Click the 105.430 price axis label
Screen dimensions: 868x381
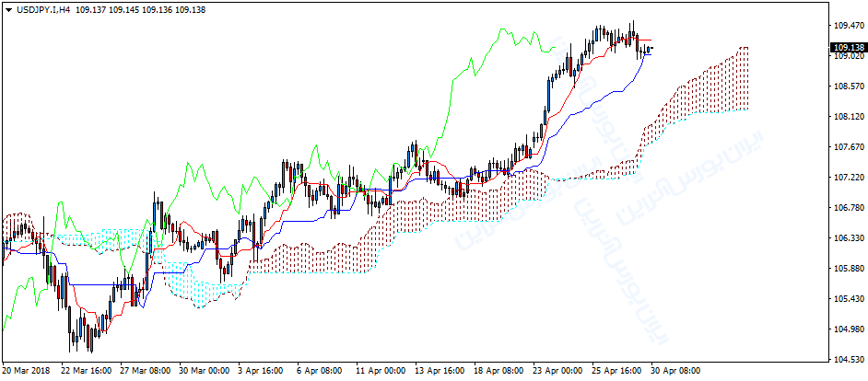click(848, 299)
